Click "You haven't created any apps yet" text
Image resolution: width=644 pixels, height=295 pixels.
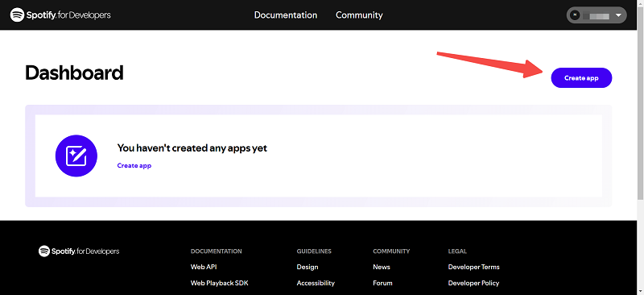(x=192, y=148)
